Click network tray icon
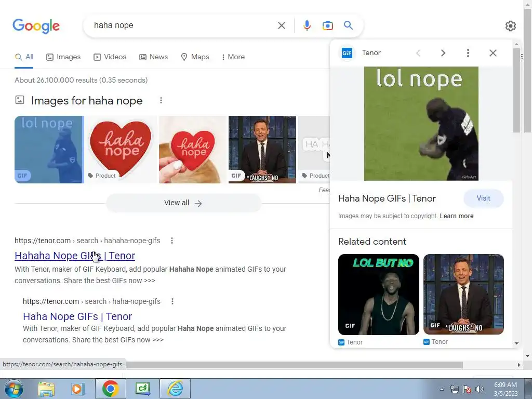This screenshot has height=399, width=532. coord(454,390)
